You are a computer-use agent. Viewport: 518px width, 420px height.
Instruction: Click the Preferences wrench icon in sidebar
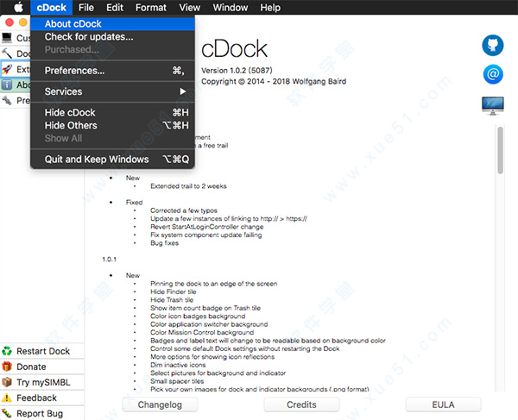[7, 100]
